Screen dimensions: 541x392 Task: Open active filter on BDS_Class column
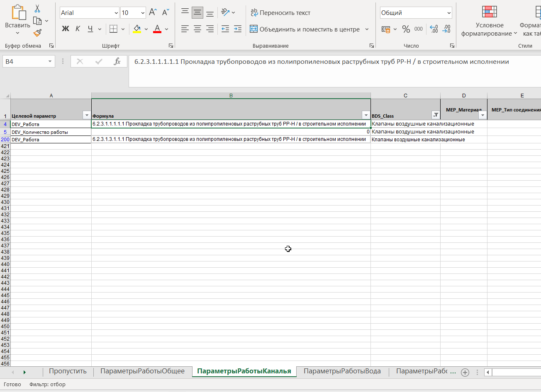436,116
